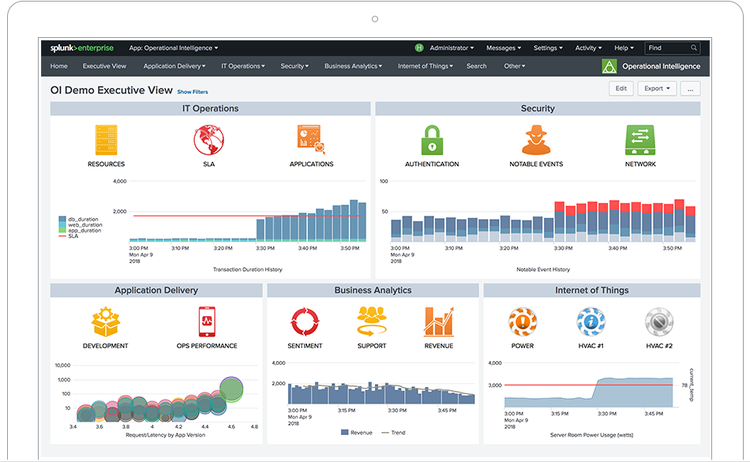Open the Development gears icon
750x462 pixels.
pos(106,322)
